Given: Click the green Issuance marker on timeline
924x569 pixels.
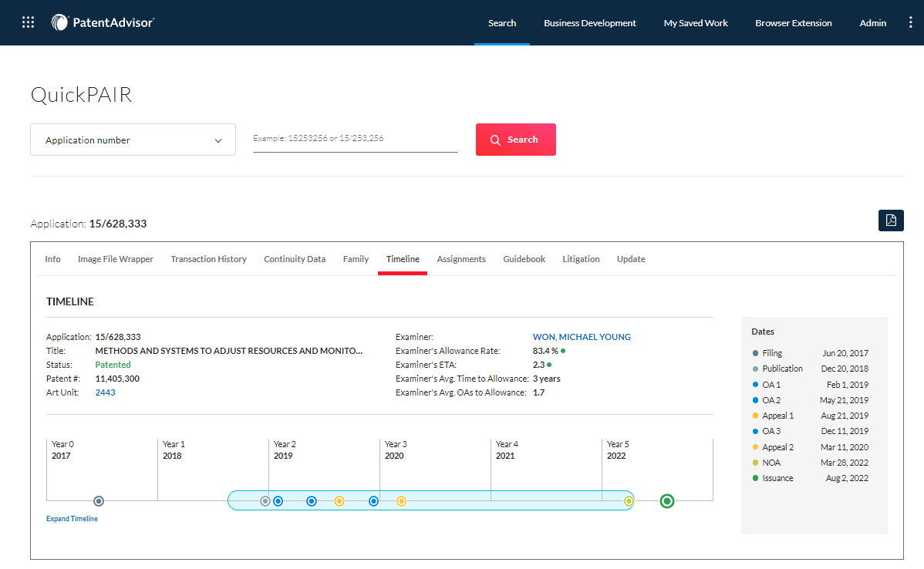Looking at the screenshot, I should [x=667, y=501].
